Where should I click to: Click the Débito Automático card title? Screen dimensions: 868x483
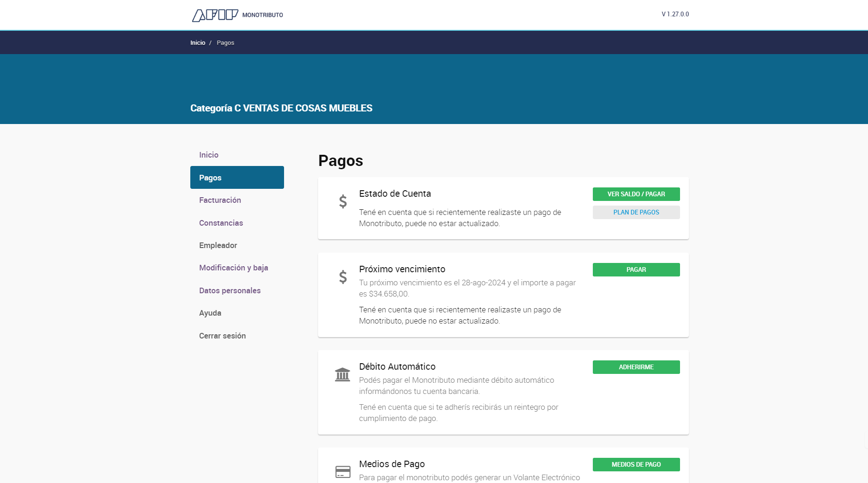coord(397,366)
